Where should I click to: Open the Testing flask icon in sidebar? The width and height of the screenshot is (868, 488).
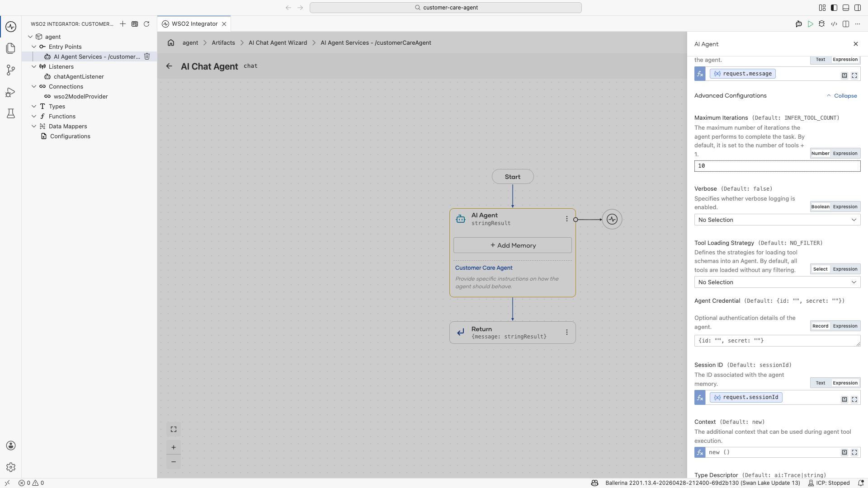click(x=11, y=113)
